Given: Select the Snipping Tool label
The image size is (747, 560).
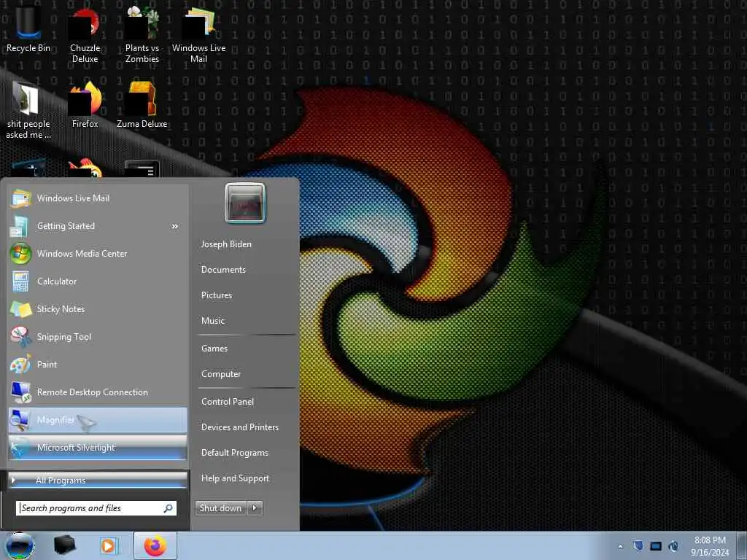Looking at the screenshot, I should [64, 337].
